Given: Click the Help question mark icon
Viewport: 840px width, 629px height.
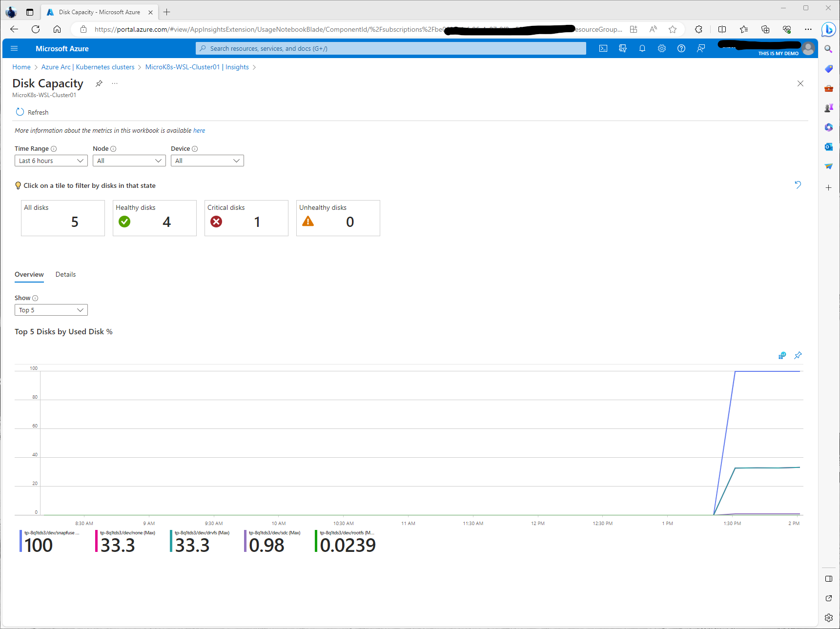Looking at the screenshot, I should click(681, 48).
